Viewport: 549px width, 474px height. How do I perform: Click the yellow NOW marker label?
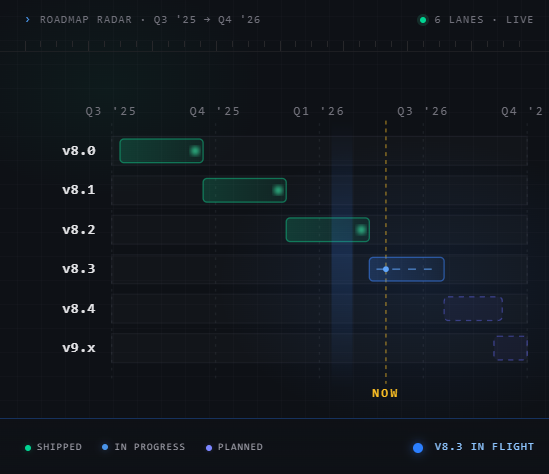pyautogui.click(x=385, y=393)
